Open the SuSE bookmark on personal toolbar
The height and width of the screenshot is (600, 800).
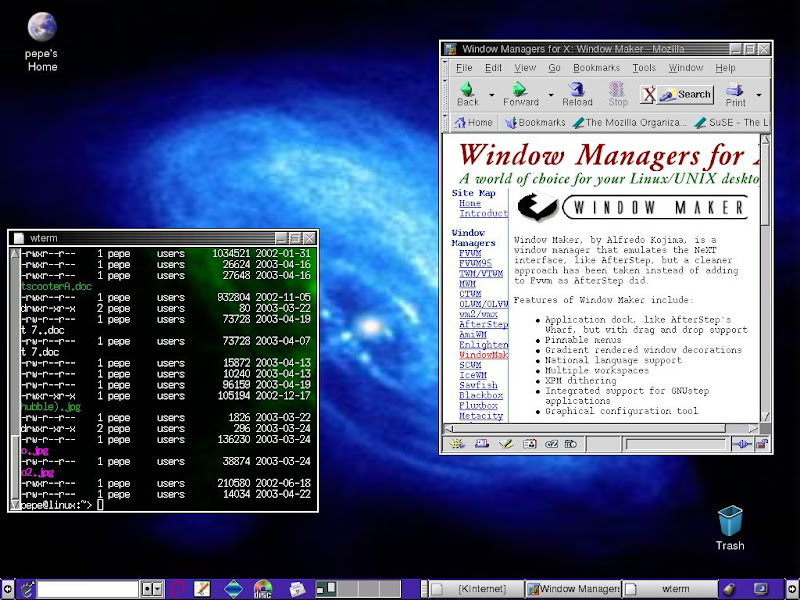coord(731,122)
